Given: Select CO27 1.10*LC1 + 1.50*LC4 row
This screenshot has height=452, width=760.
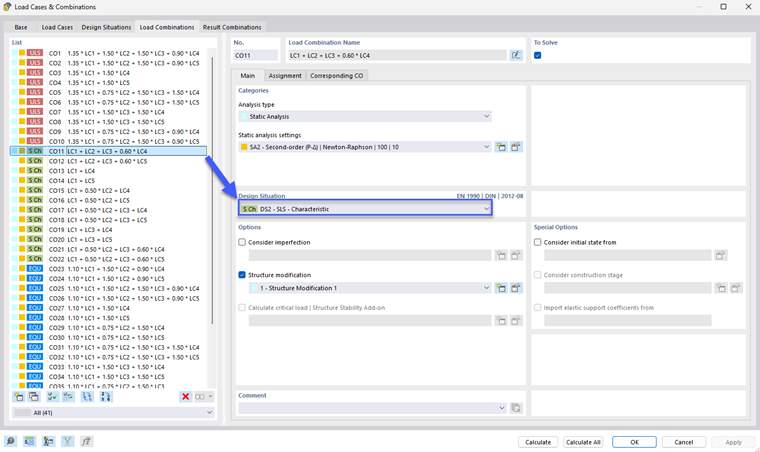Looking at the screenshot, I should click(109, 308).
